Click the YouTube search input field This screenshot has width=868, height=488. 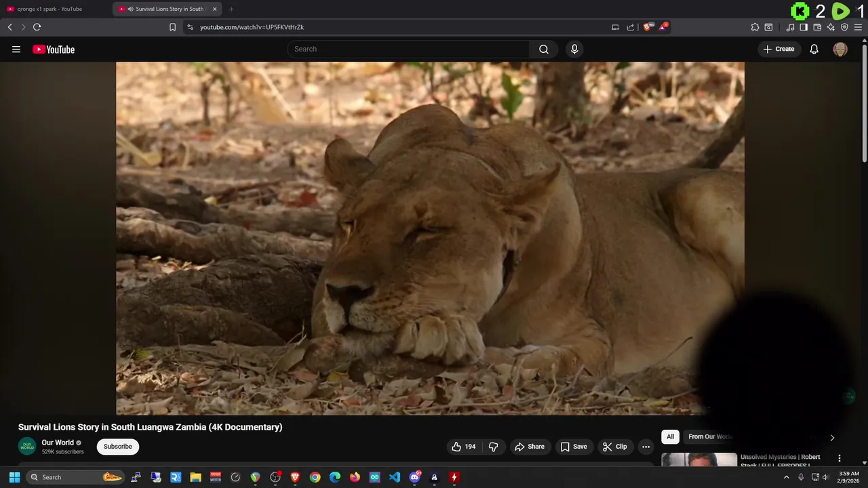click(x=409, y=49)
